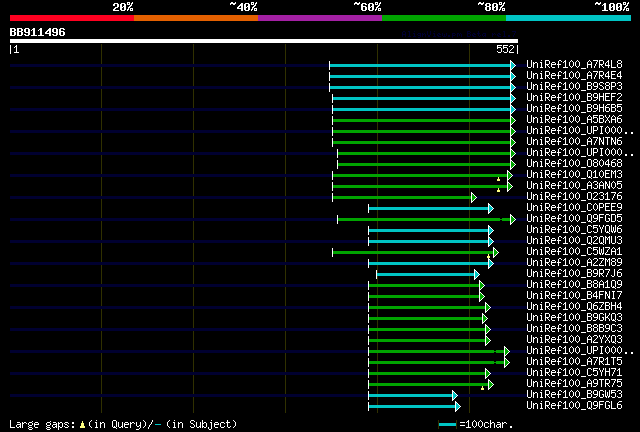Open hit UniRef100_B9HEF2
Viewport: 640px width, 432px height.
[574, 97]
